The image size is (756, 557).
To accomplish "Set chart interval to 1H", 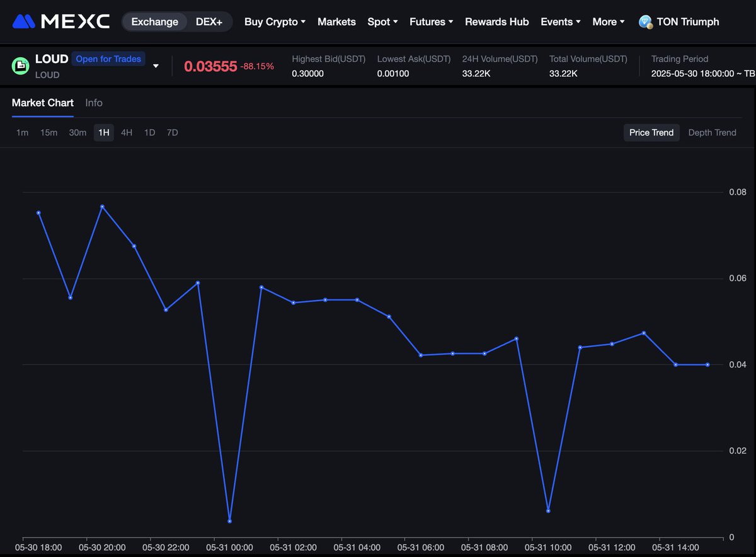I will pyautogui.click(x=104, y=132).
